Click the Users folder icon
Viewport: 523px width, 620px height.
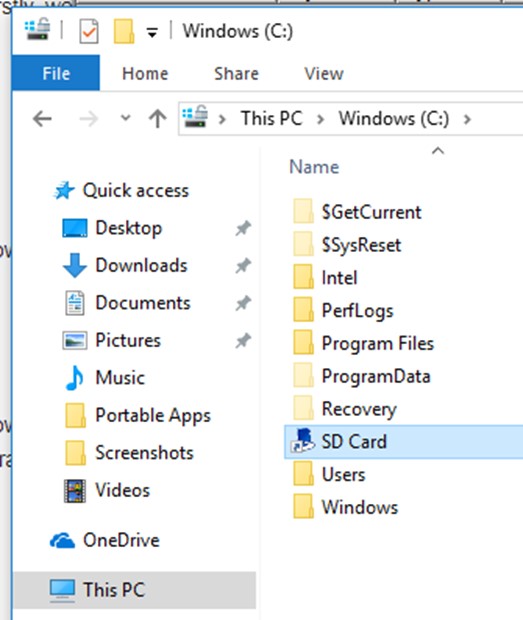(x=303, y=473)
